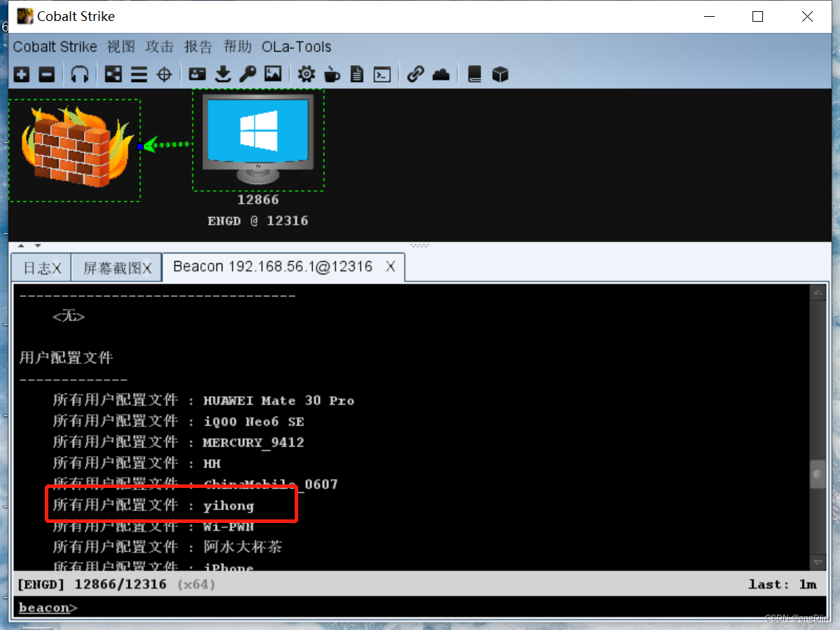840x630 pixels.
Task: Click the console scrollbar down arrow
Action: pos(818,562)
